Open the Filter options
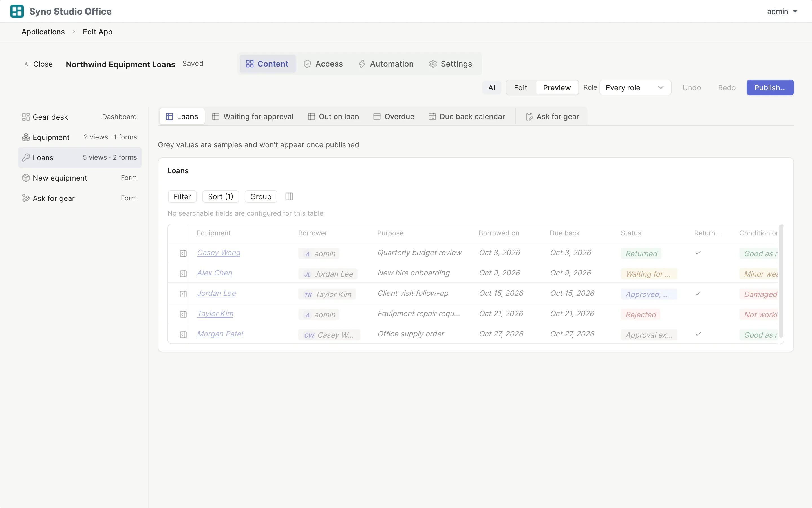 182,196
